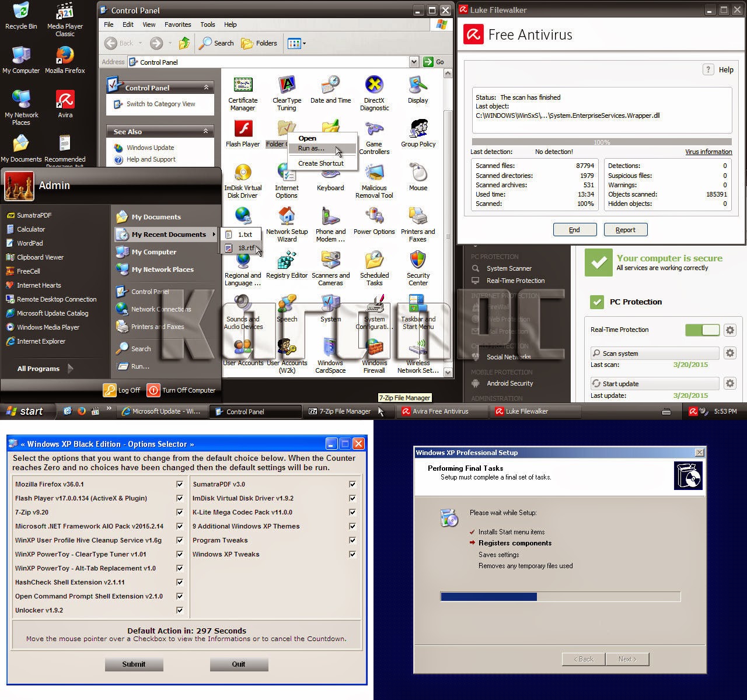Choose Create Shortcut in context menu
This screenshot has height=700, width=747.
321,163
